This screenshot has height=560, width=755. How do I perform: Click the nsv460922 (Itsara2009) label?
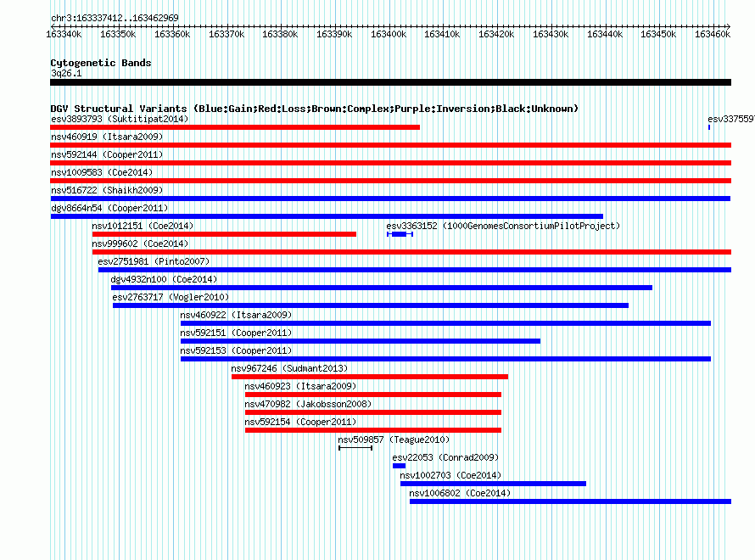tap(236, 315)
